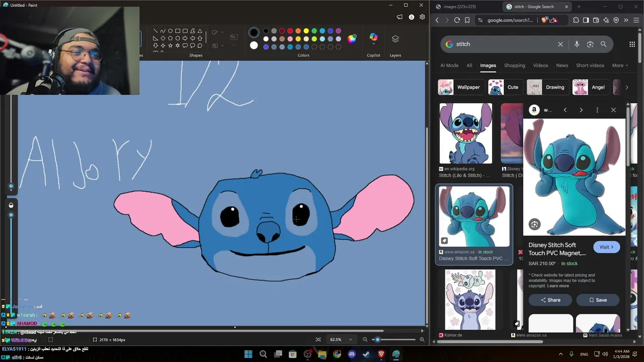Open the Learn more link
Viewport: 644px width, 362px height.
point(558,286)
